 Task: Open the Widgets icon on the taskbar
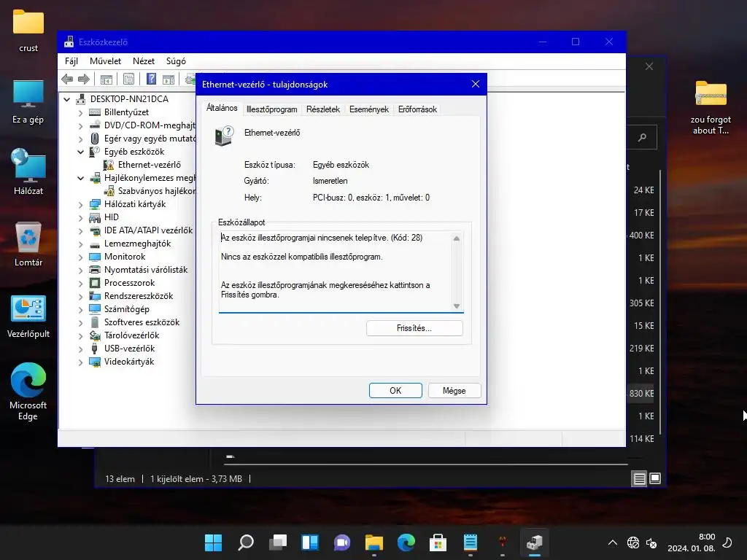point(309,542)
